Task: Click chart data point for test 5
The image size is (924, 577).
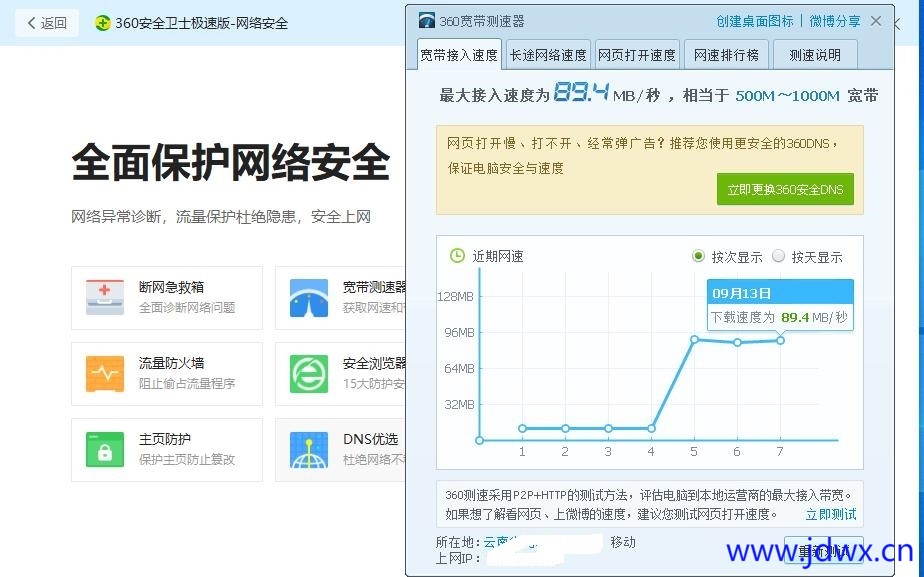Action: pyautogui.click(x=694, y=339)
